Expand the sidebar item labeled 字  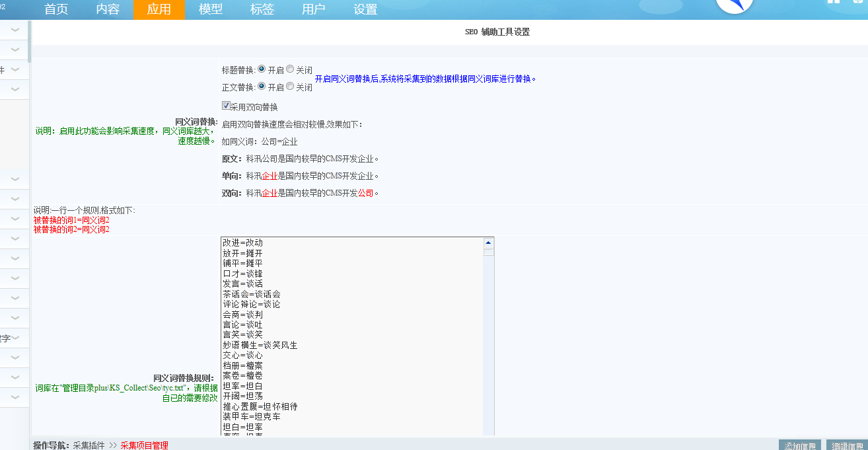coord(15,337)
